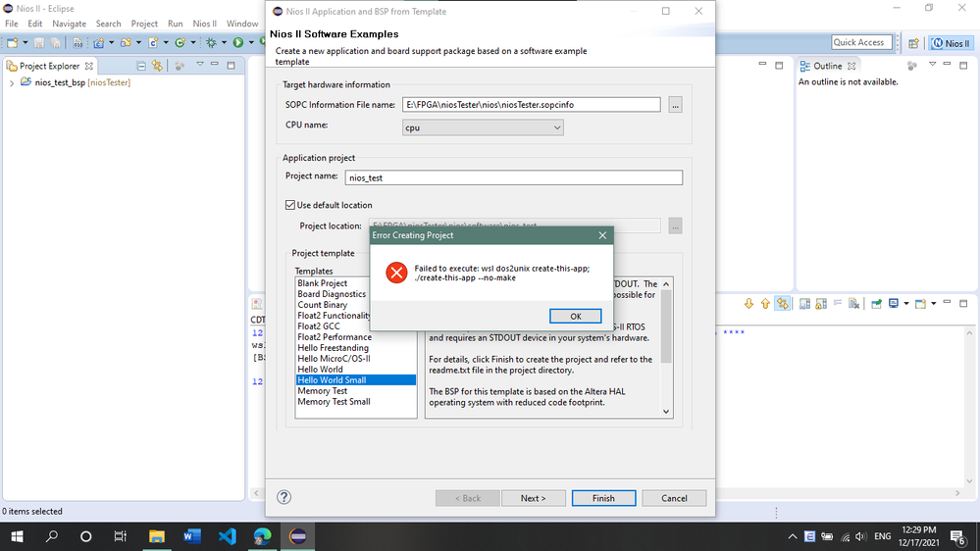Click the New C source file icon
The image size is (980, 551).
tap(153, 42)
